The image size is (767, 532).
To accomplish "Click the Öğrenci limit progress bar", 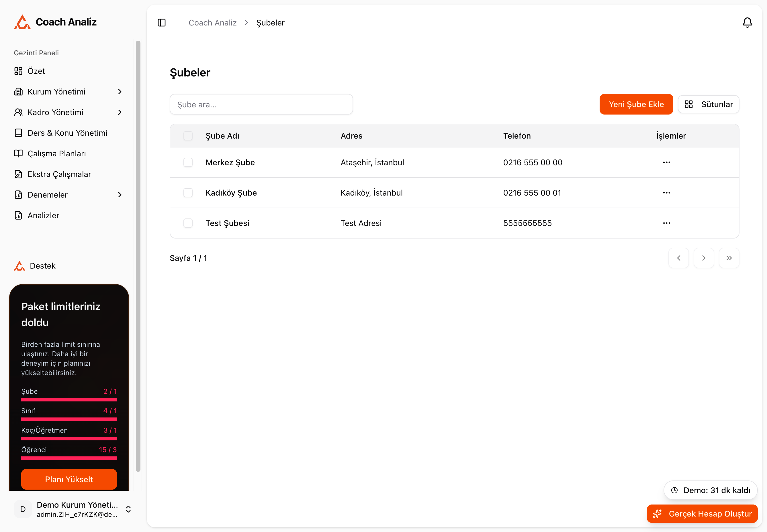I will click(x=69, y=458).
